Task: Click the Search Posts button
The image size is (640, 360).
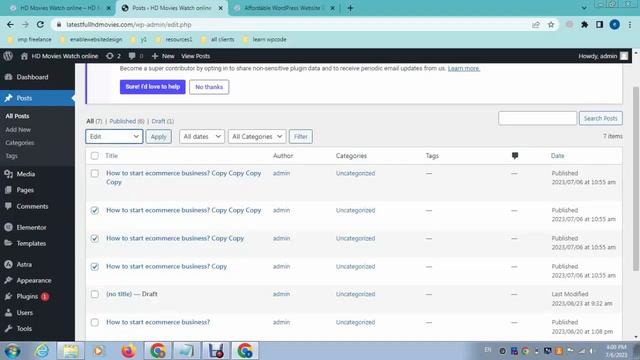Action: (x=600, y=118)
